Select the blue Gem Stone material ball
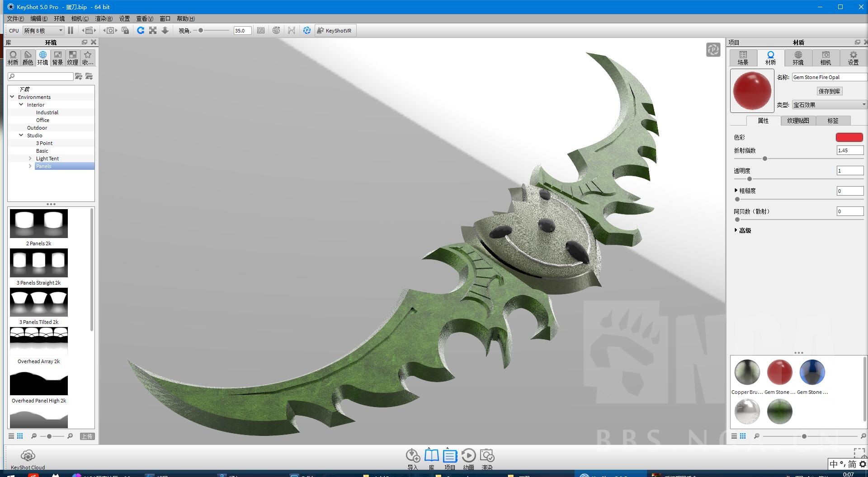 click(812, 372)
